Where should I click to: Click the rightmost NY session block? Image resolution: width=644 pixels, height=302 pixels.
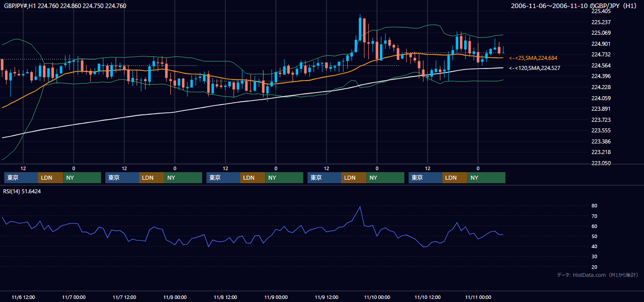coord(487,178)
